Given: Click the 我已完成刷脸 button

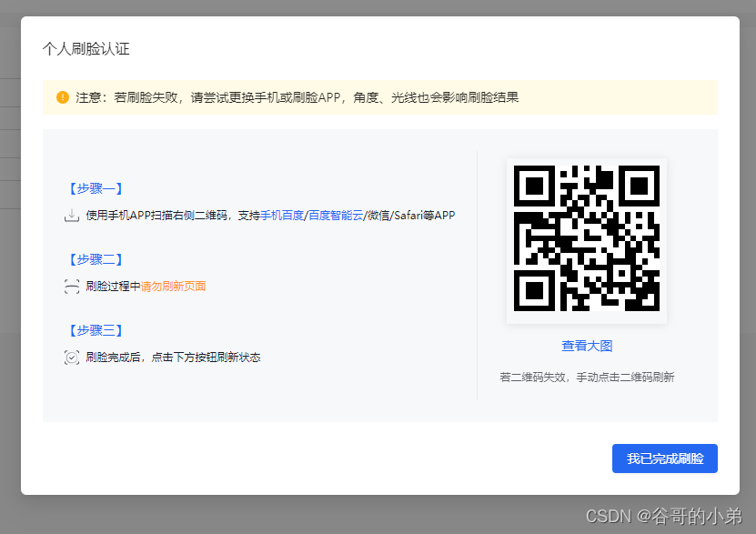Looking at the screenshot, I should click(665, 458).
